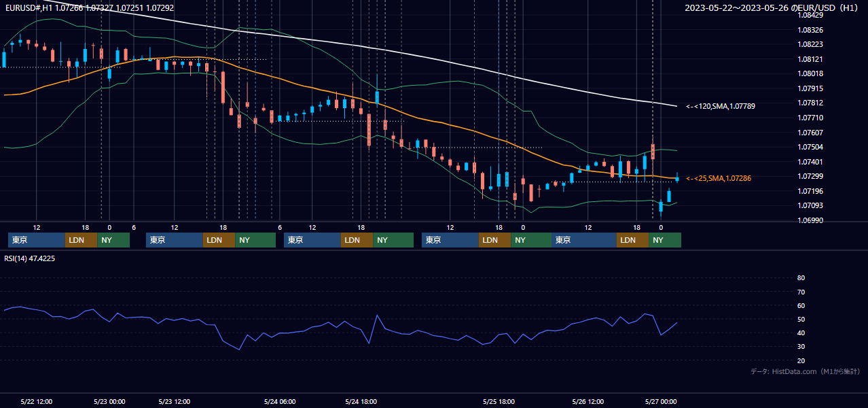Select the rightmost NY session block
Viewport: 868px width, 408px height.
[665, 240]
